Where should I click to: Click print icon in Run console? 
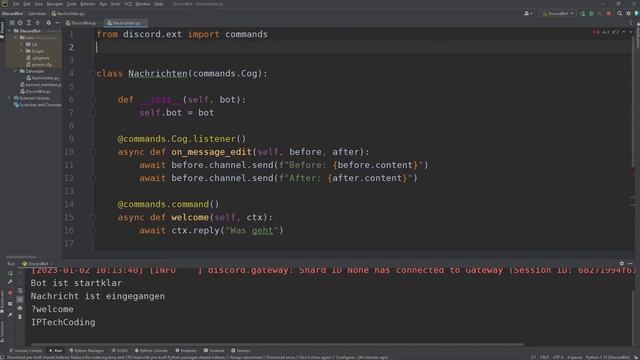click(20, 308)
